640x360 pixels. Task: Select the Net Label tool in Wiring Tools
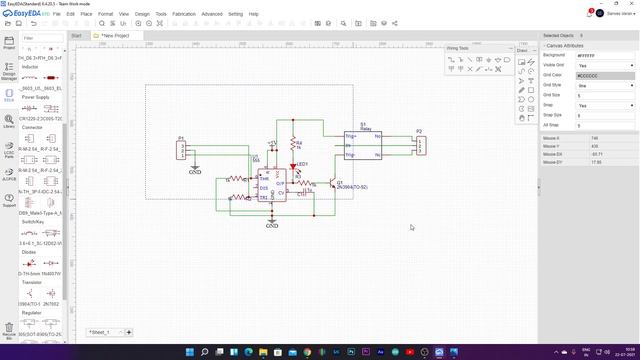479,60
